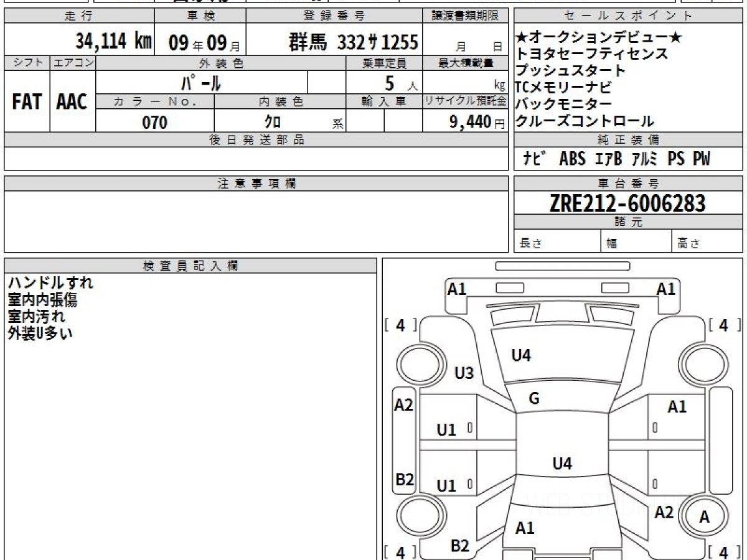Click the circled A mark on the wheel
The width and height of the screenshot is (747, 560).
click(x=704, y=517)
